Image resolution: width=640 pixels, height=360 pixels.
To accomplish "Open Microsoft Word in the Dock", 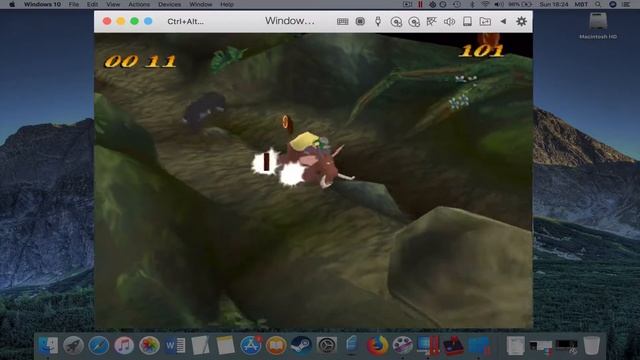I will 175,346.
